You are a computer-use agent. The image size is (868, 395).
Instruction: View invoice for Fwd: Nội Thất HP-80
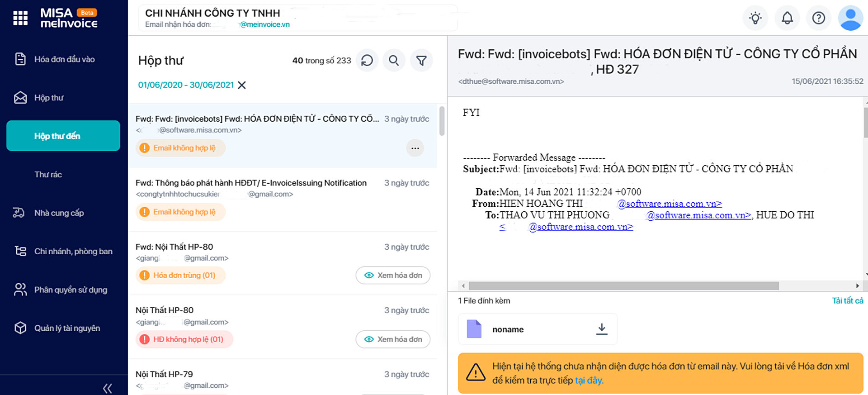[x=393, y=275]
